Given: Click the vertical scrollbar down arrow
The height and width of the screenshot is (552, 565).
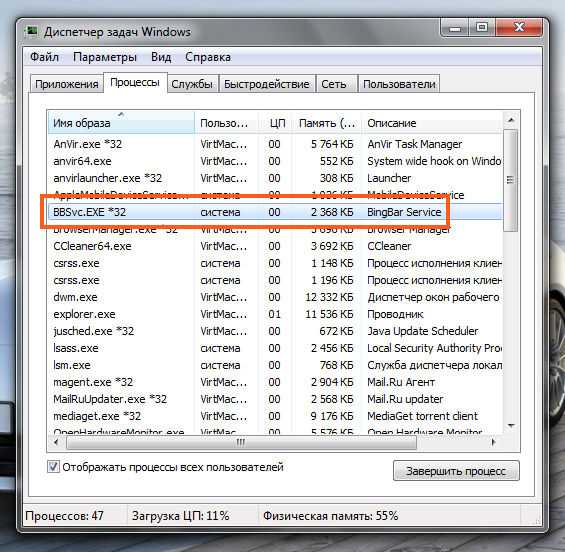Looking at the screenshot, I should 511,426.
